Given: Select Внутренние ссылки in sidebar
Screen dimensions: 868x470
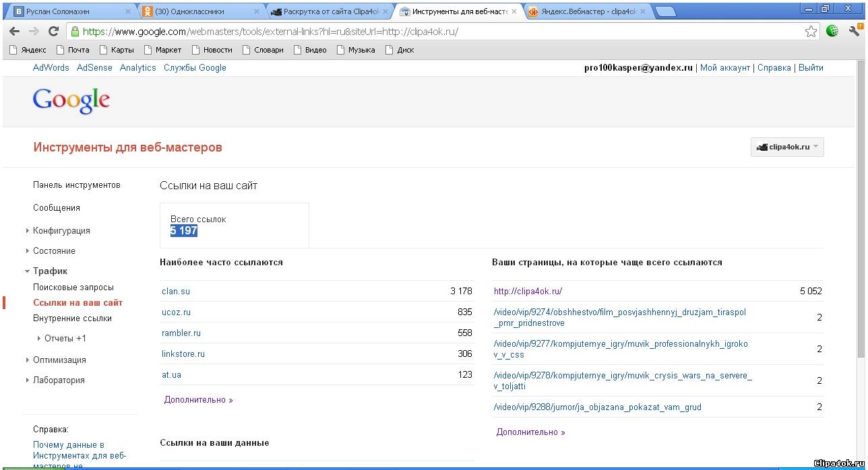Looking at the screenshot, I should pyautogui.click(x=72, y=318).
